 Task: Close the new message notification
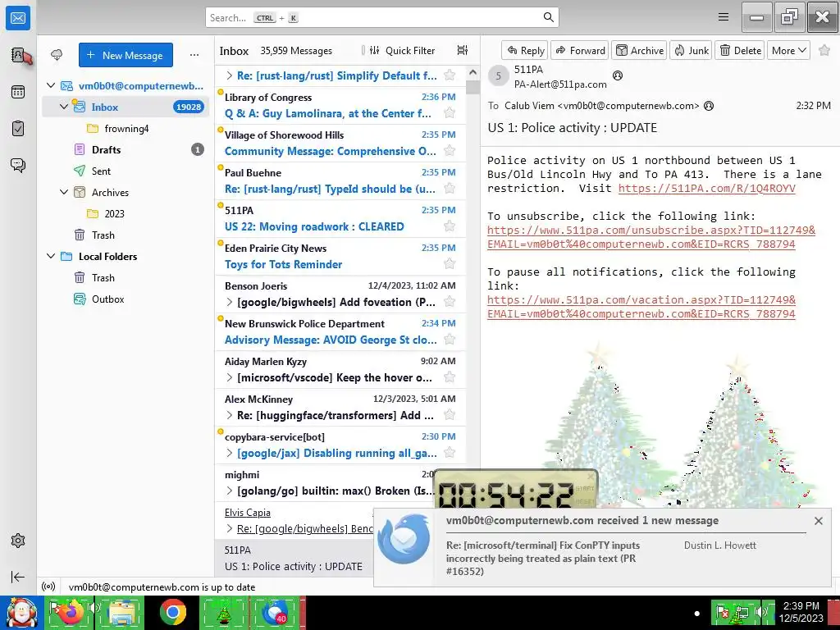click(x=818, y=521)
